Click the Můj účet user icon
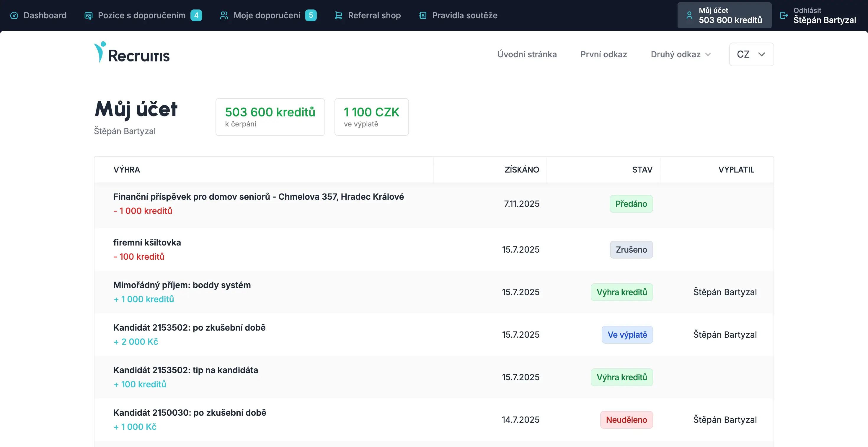Viewport: 868px width, 447px height. [689, 15]
